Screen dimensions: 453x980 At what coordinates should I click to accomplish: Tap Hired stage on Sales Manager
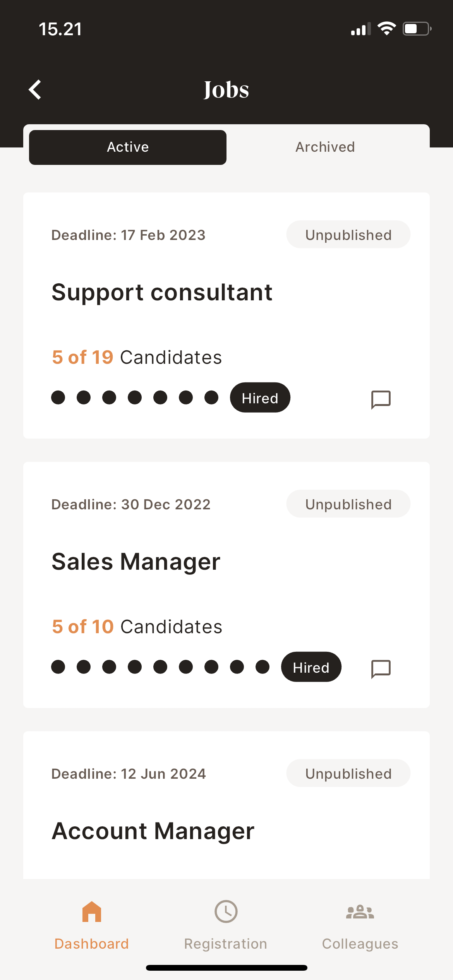tap(311, 667)
